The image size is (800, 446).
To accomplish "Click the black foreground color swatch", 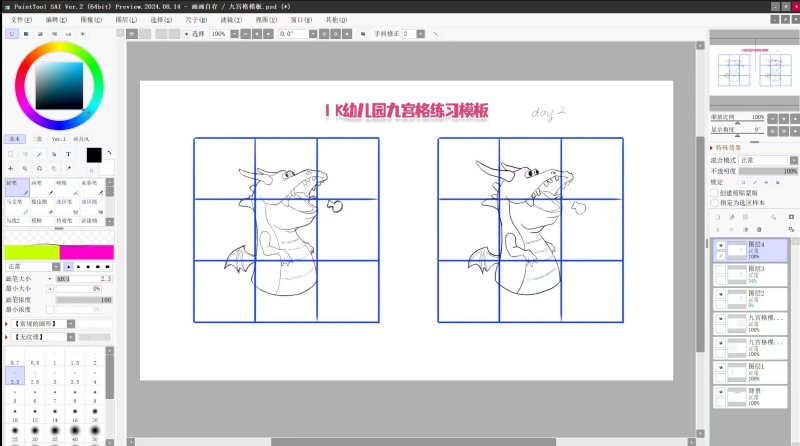I will point(94,155).
